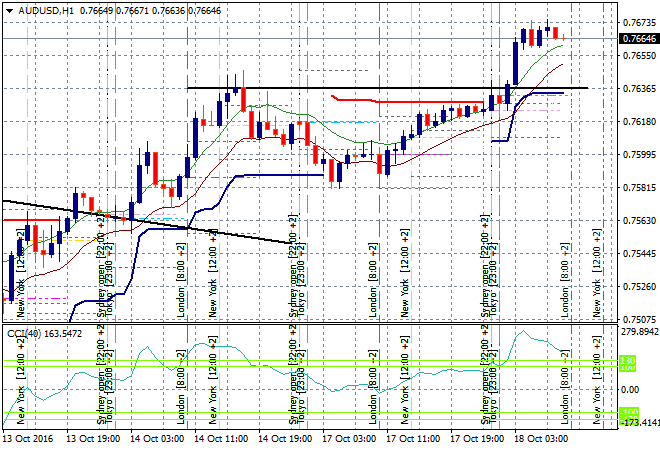Open the chart menu arrow beside AUDUSD,H1

click(8, 9)
